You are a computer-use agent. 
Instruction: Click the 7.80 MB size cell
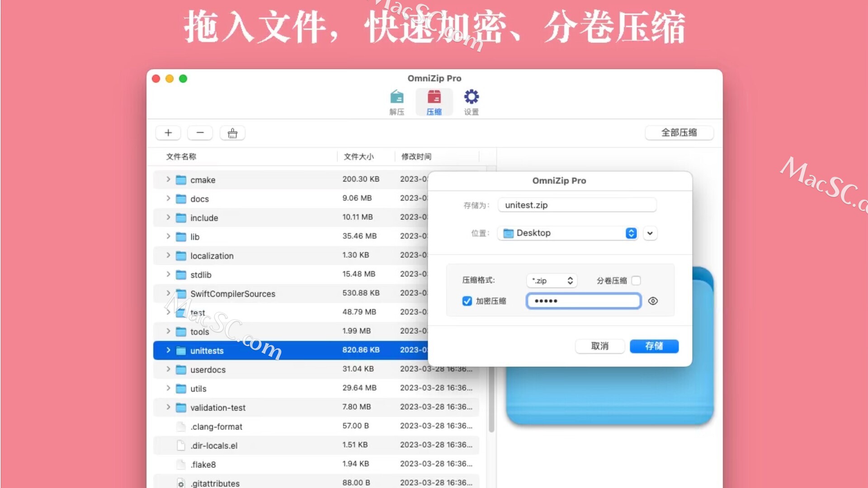click(356, 407)
